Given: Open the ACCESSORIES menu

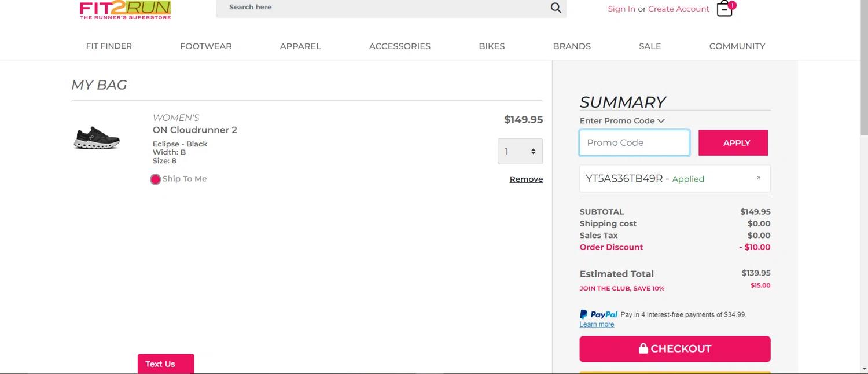Looking at the screenshot, I should pos(400,46).
